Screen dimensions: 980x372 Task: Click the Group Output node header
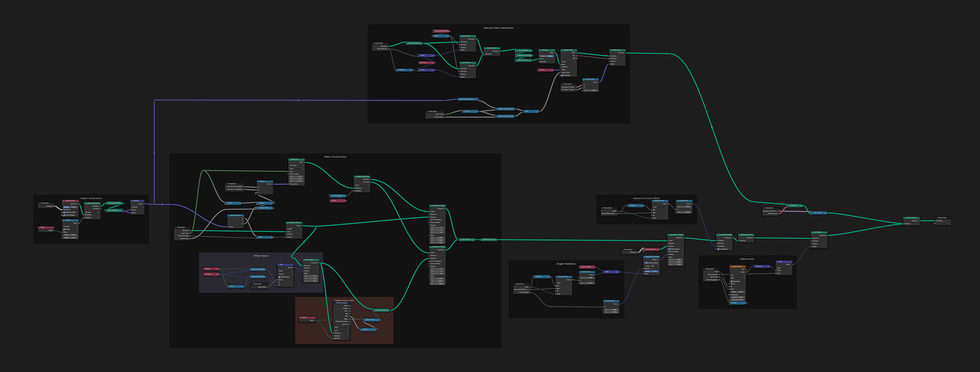942,218
